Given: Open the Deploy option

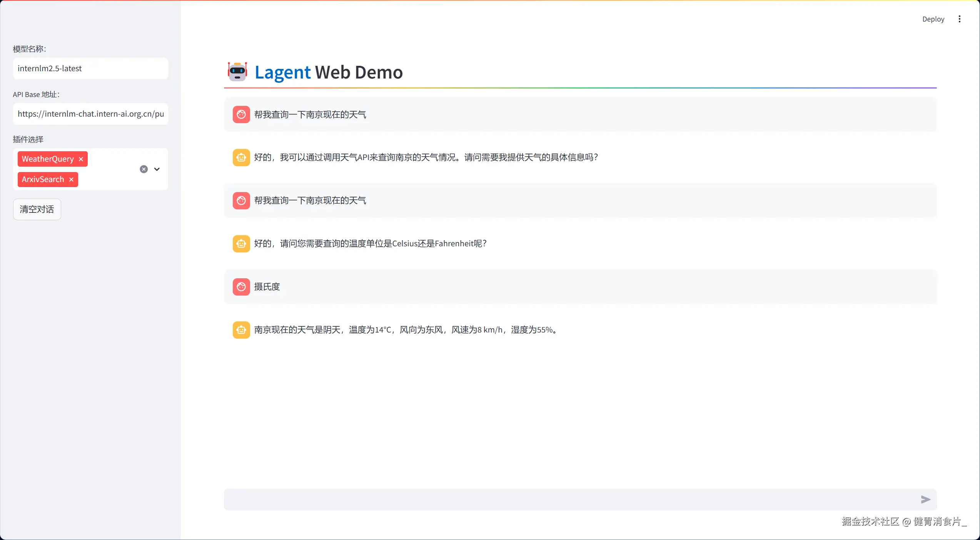Looking at the screenshot, I should tap(933, 19).
